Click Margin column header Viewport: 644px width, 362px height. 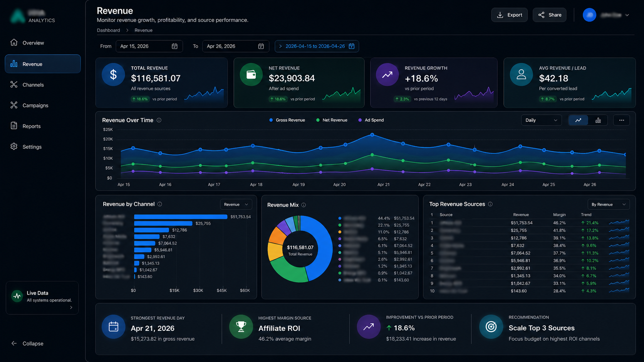[559, 215]
